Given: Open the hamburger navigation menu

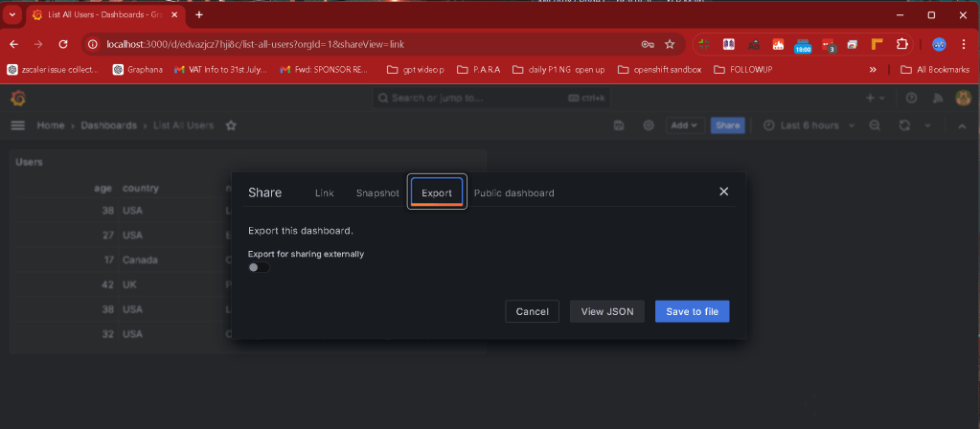Looking at the screenshot, I should coord(17,125).
